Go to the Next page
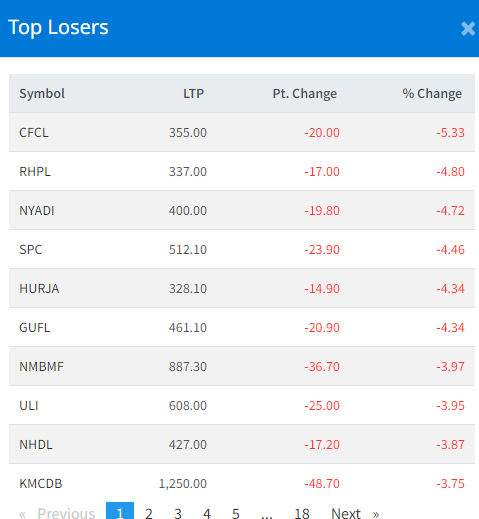This screenshot has height=519, width=479. [x=355, y=513]
